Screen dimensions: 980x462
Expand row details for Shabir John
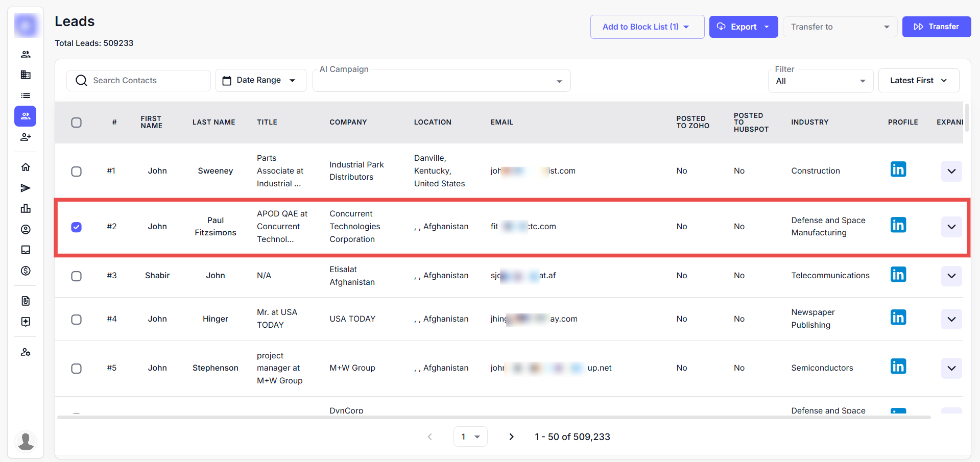951,276
